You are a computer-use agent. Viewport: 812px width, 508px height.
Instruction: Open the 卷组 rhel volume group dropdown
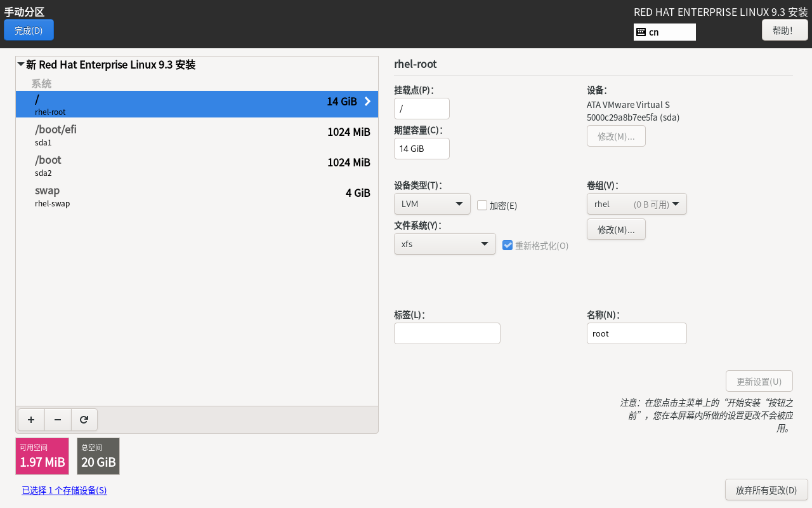(x=637, y=204)
